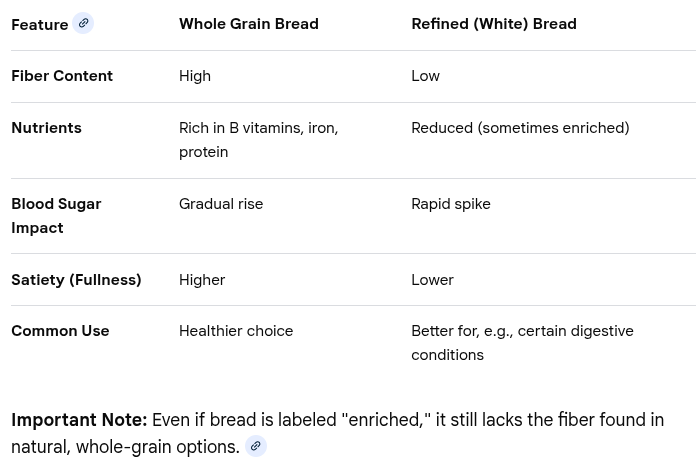Viewport: 696px width, 467px height.
Task: Click the certain digestive conditions cell
Action: click(x=522, y=343)
